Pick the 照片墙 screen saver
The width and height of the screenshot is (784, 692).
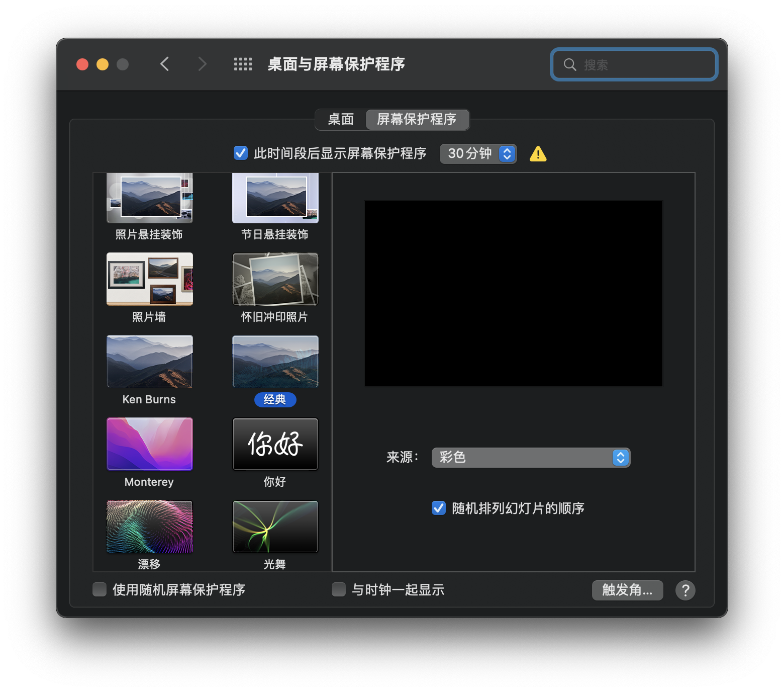click(150, 279)
